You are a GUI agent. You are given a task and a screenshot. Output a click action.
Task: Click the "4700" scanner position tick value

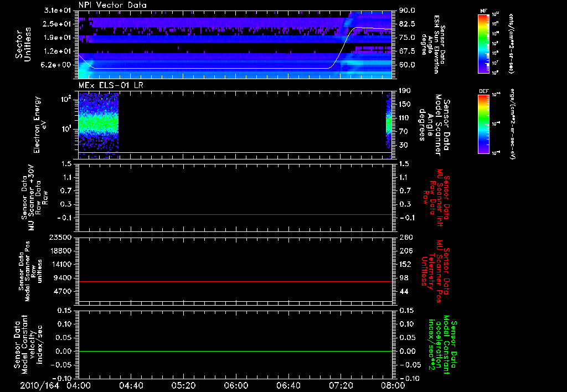click(x=62, y=291)
